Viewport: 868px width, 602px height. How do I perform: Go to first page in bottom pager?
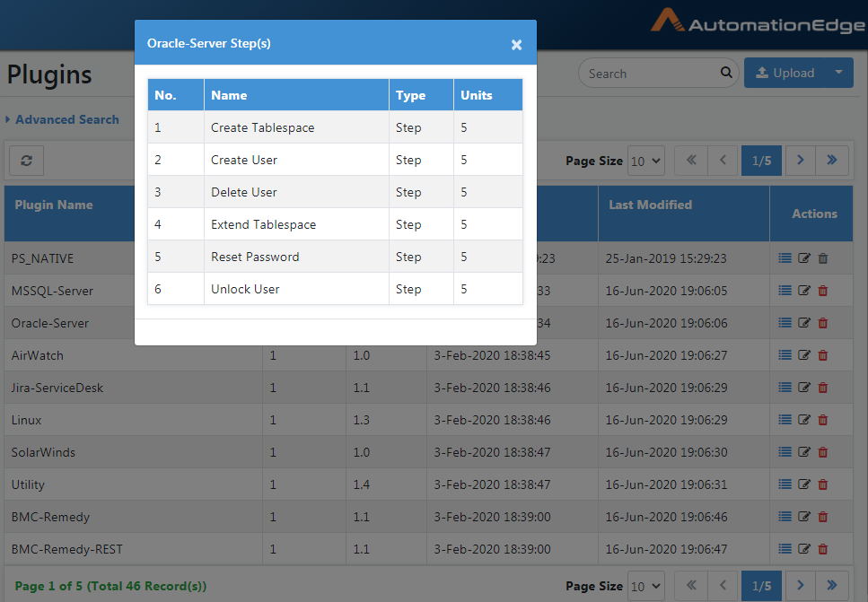(691, 585)
